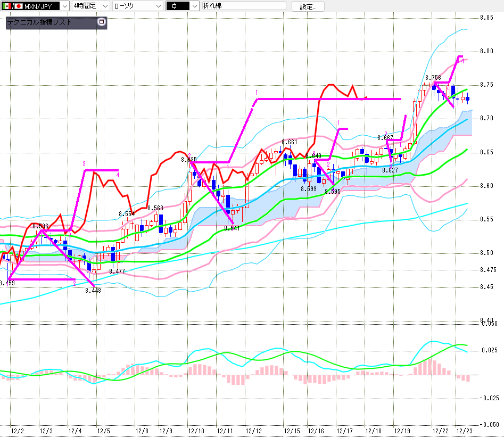Screen dimensions: 504x437
Task: Click the 8.661 price label
Action: tap(290, 142)
